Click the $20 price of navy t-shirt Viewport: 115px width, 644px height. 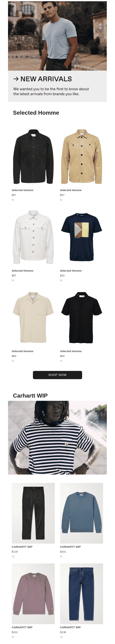(62, 276)
